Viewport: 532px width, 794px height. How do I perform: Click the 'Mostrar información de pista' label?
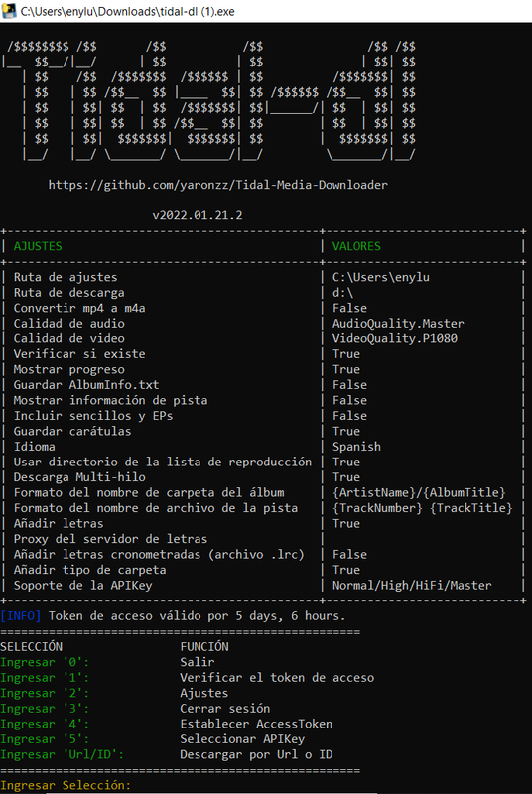click(110, 400)
